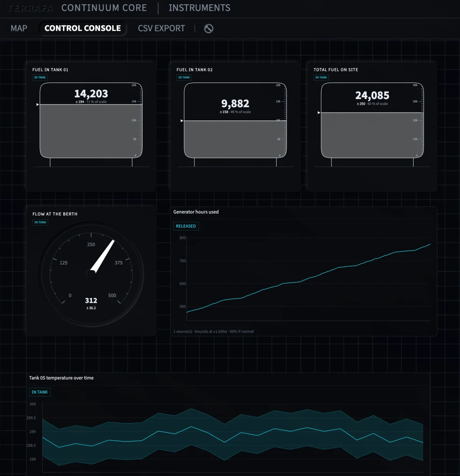Screen dimensions: 460x476
Task: Click the circular slashed icon beside CSV EXPORT
Action: coord(209,28)
